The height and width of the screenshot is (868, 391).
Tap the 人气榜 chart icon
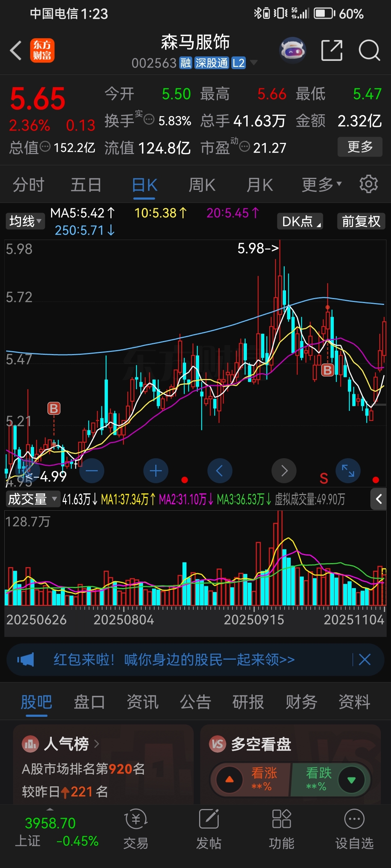click(30, 744)
